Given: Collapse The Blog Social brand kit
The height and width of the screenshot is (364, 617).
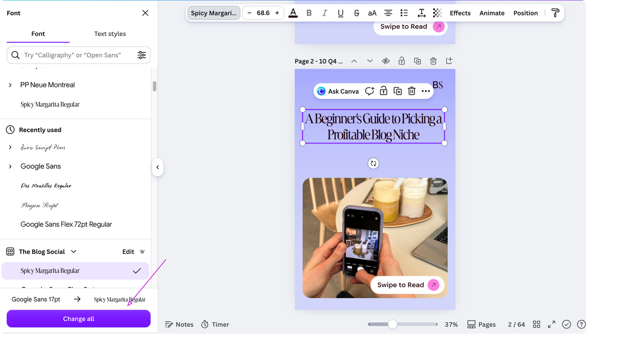Looking at the screenshot, I should point(74,251).
